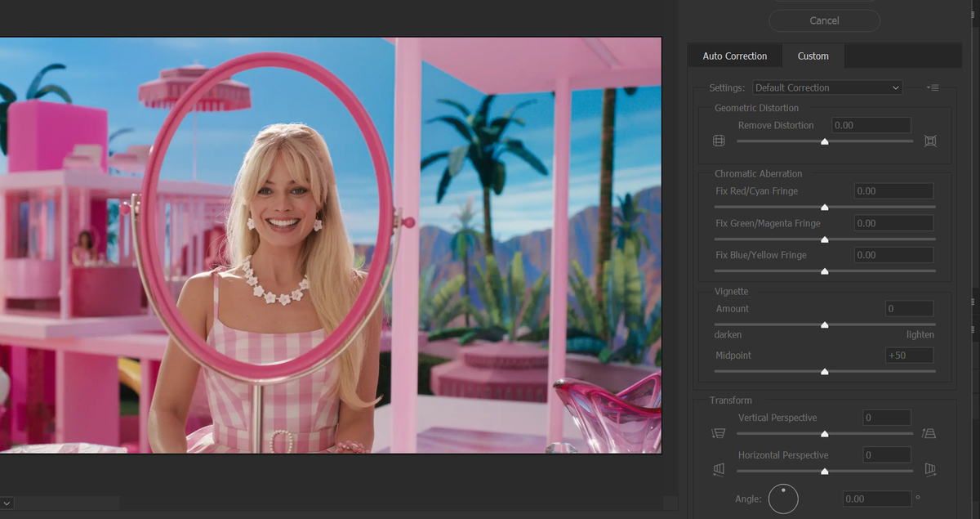Click the Vignette Midpoint slider handle
Viewport: 980px width, 519px height.
coord(825,372)
